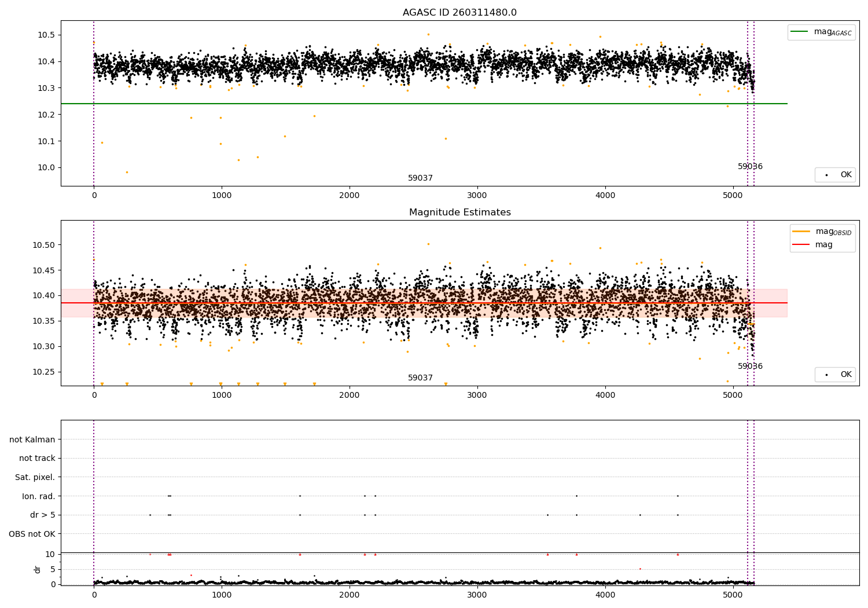
Task: Select the mag AGASC legend entry
Action: click(821, 32)
